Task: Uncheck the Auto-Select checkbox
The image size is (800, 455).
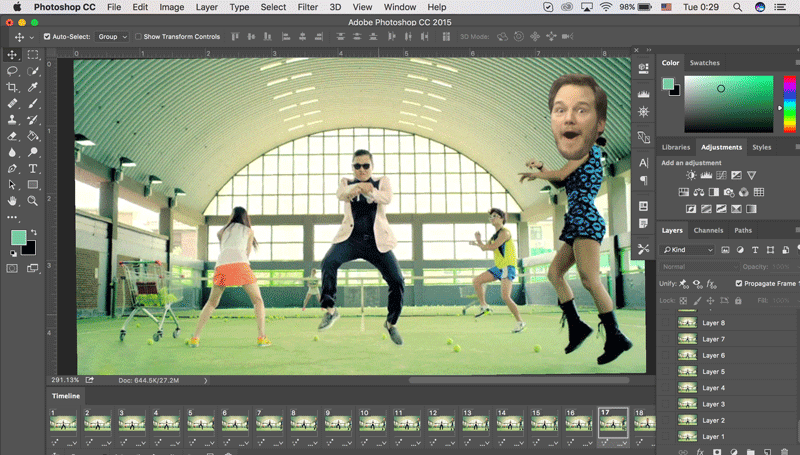Action: (47, 36)
